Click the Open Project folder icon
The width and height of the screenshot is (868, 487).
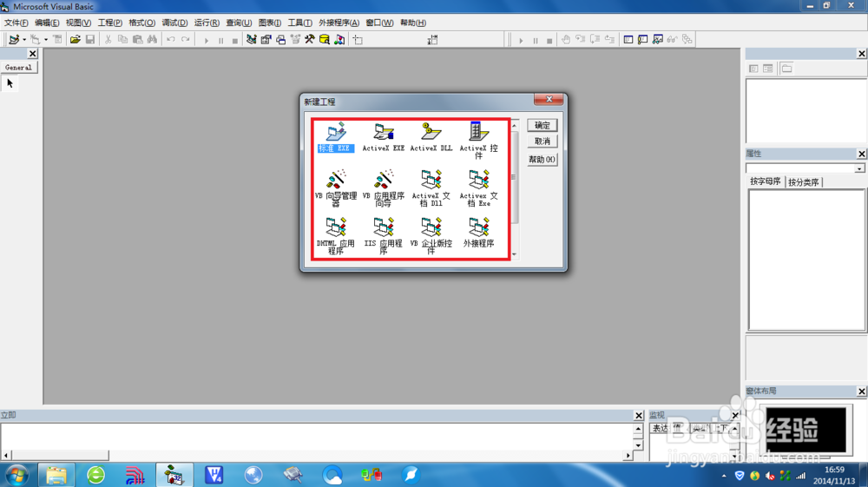pyautogui.click(x=75, y=39)
